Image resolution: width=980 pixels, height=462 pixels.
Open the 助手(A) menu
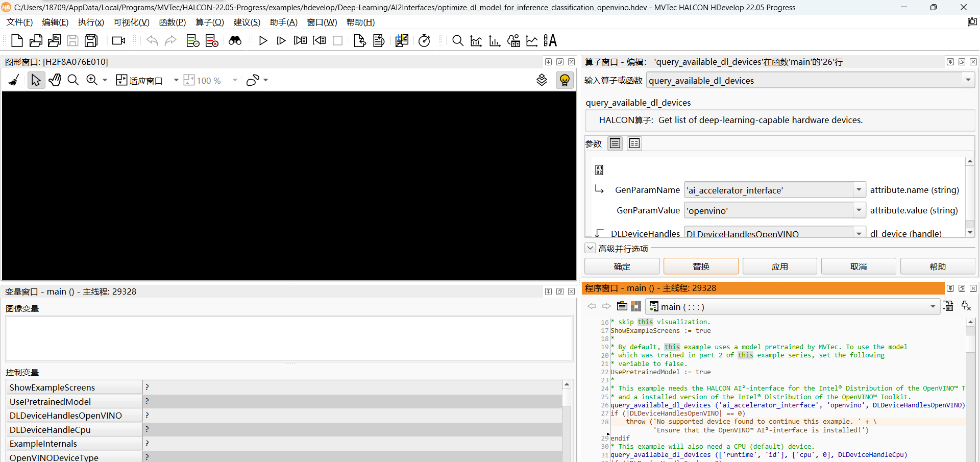(x=284, y=22)
